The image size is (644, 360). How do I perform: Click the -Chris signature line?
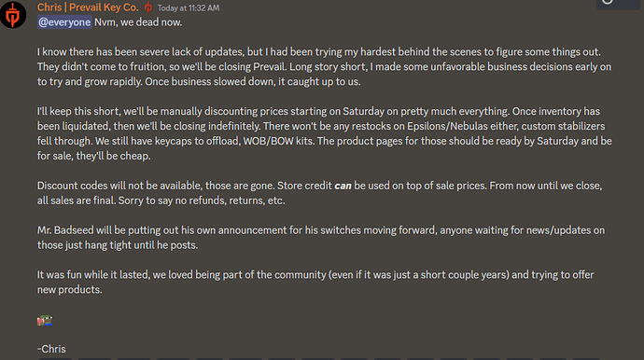pyautogui.click(x=51, y=349)
